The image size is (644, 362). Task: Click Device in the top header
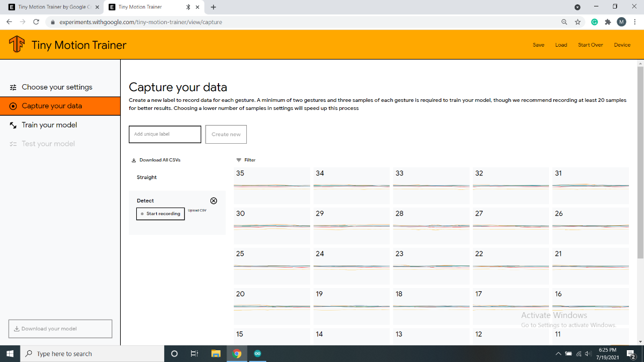coord(622,45)
